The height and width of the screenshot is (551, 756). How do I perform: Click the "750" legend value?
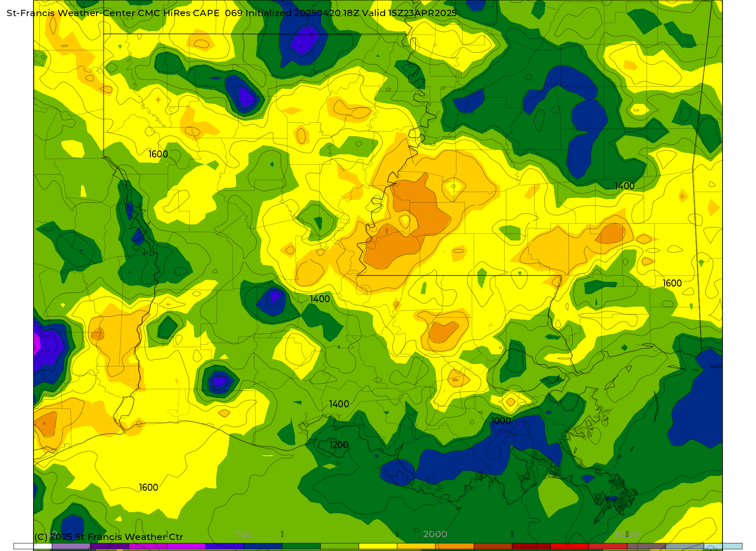(x=243, y=534)
